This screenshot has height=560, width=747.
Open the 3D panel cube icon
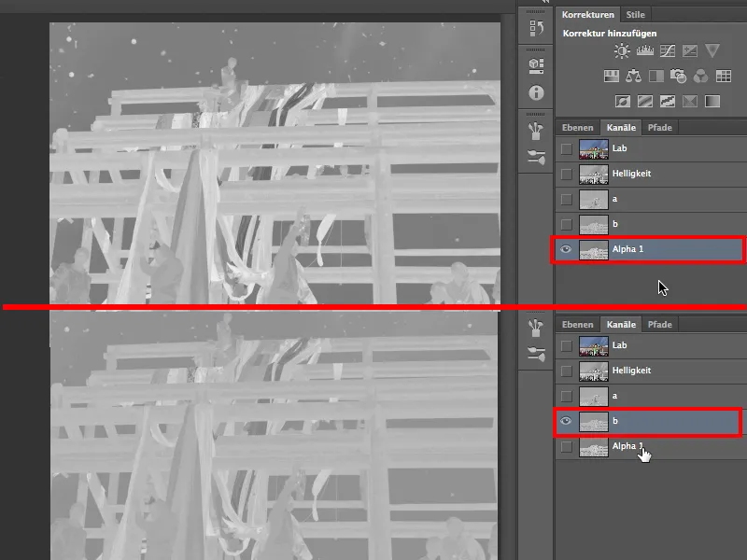(536, 65)
